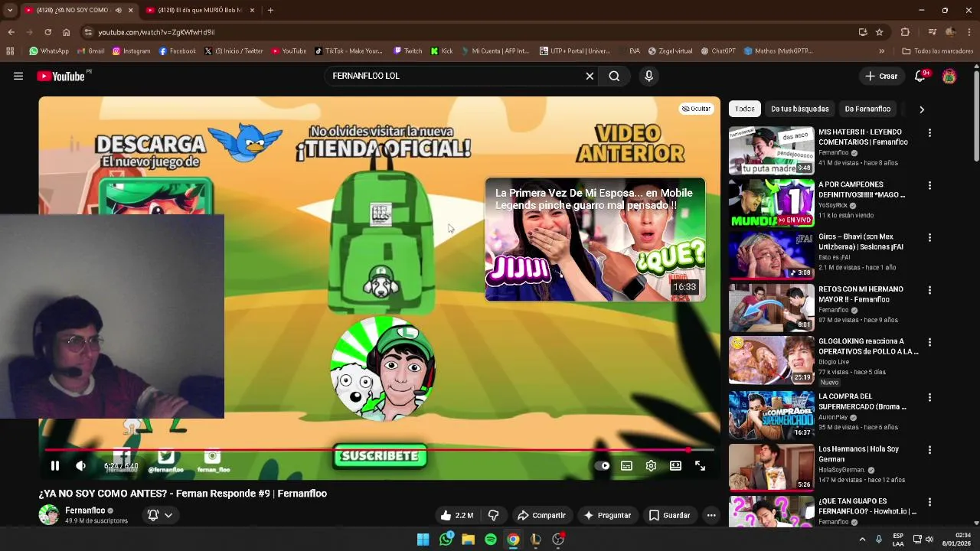Mute the YA NO SOY COMO tab audio
This screenshot has height=551, width=980.
pyautogui.click(x=118, y=10)
